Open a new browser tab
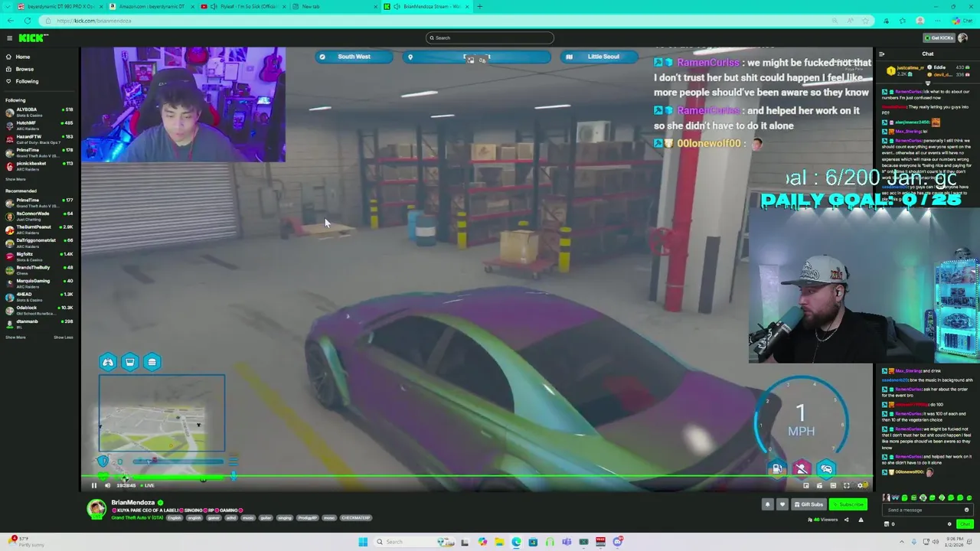This screenshot has width=980, height=551. pyautogui.click(x=479, y=6)
